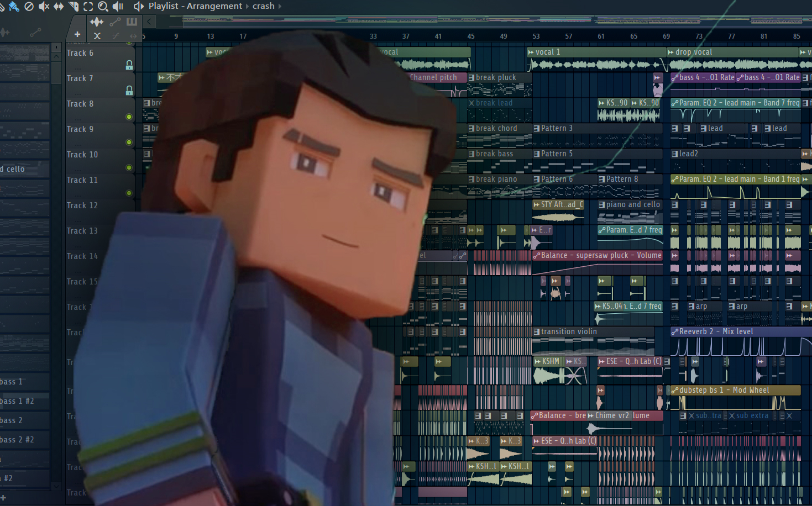Jump to bar 69 on the timeline ruler
Screen dimensions: 812x506
point(667,36)
